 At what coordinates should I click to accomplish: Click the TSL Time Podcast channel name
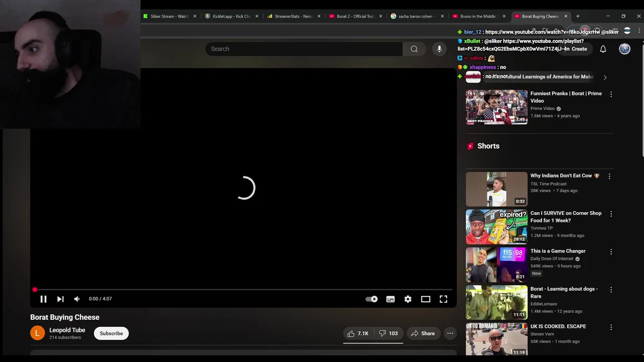pos(548,184)
